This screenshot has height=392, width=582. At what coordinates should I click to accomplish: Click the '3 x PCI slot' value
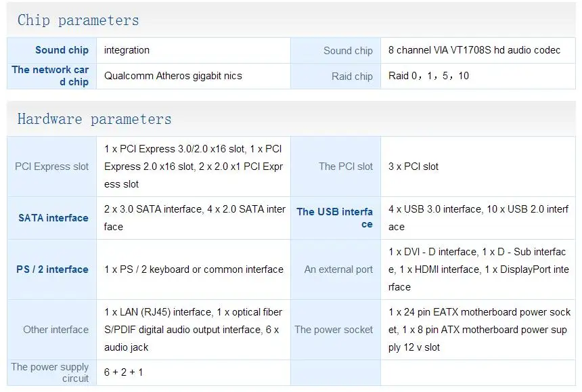click(414, 167)
